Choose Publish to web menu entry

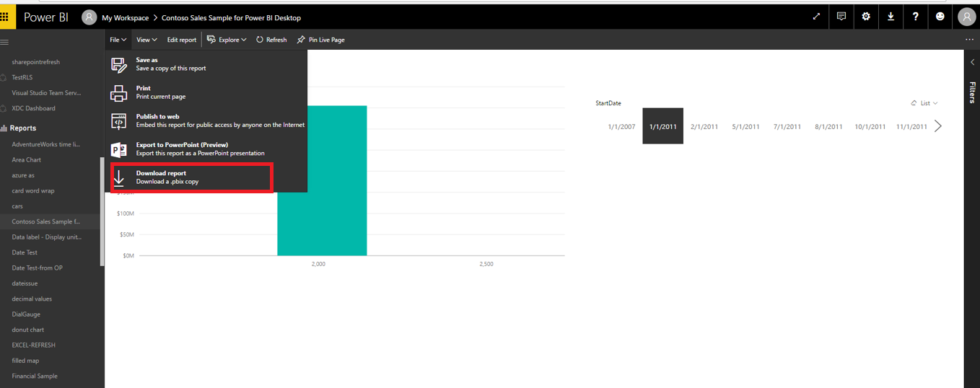pos(206,120)
